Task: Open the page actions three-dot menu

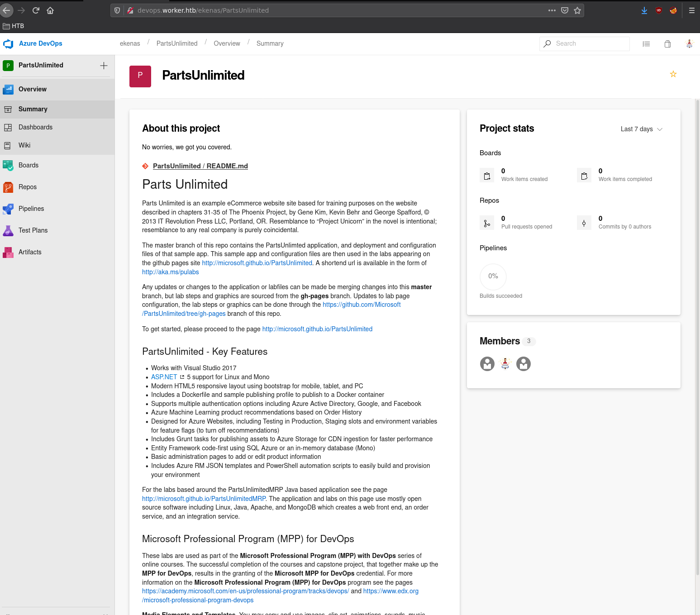Action: [552, 10]
